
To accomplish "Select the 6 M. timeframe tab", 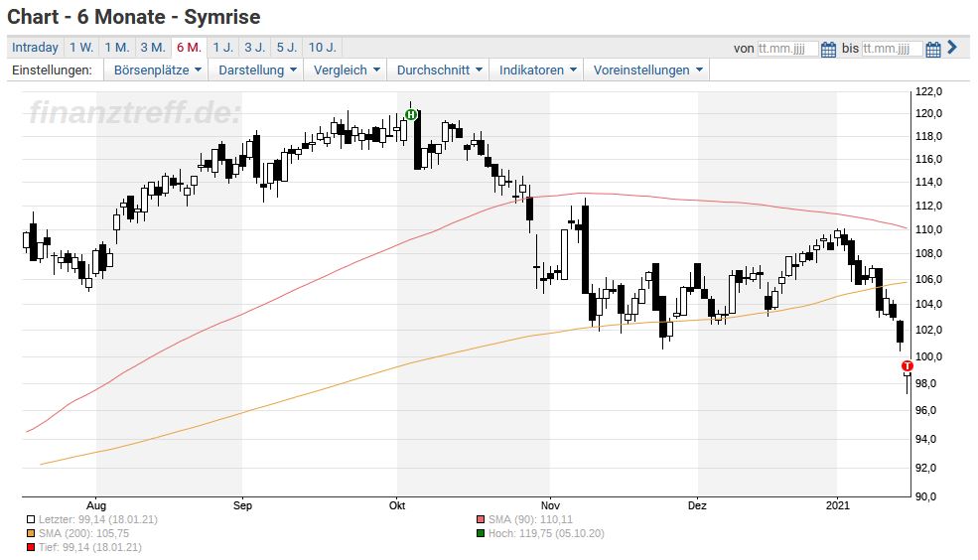I will [189, 48].
